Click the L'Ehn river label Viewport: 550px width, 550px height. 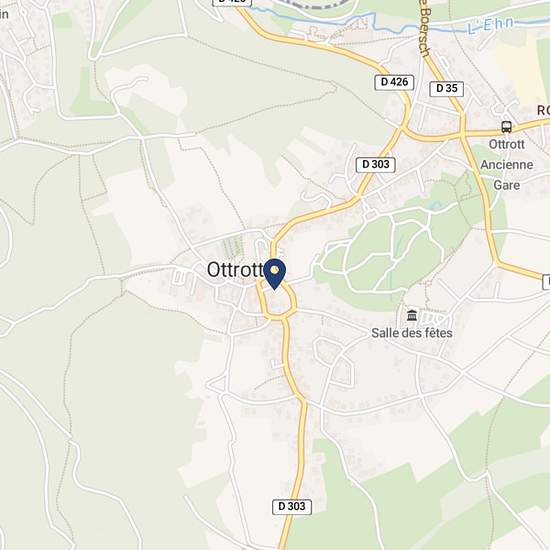[x=490, y=25]
